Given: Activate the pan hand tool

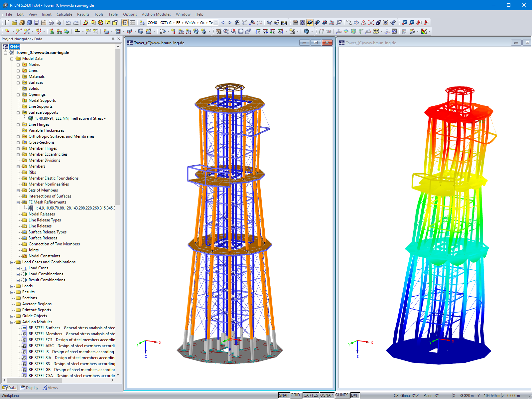Looking at the screenshot, I should 295,23.
